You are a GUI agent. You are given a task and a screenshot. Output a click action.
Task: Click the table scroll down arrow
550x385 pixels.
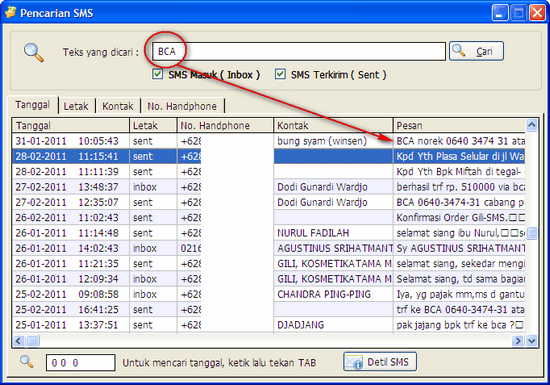532,340
